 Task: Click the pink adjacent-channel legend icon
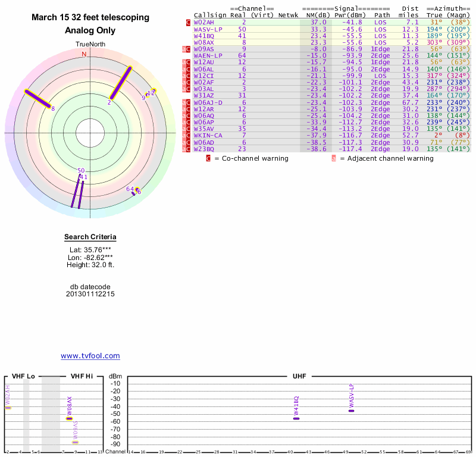[x=334, y=158]
